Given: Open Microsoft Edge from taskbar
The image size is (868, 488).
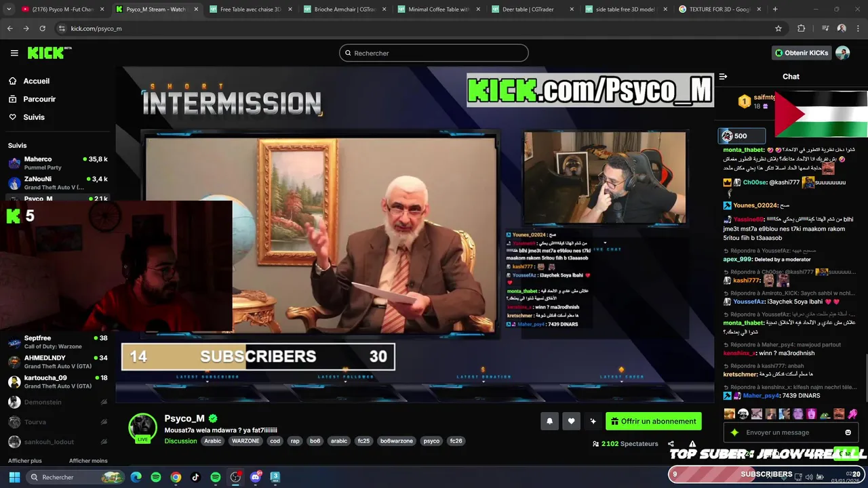Looking at the screenshot, I should click(x=136, y=477).
